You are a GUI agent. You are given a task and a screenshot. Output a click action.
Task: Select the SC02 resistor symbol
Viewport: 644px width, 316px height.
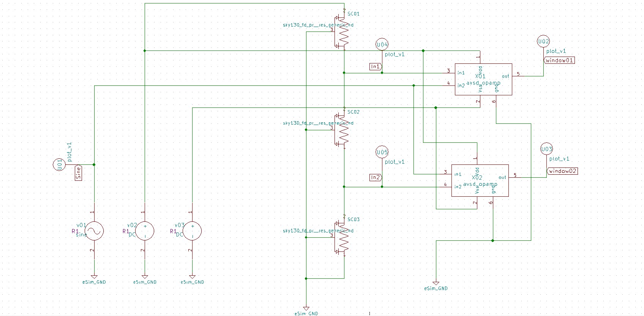(x=342, y=130)
